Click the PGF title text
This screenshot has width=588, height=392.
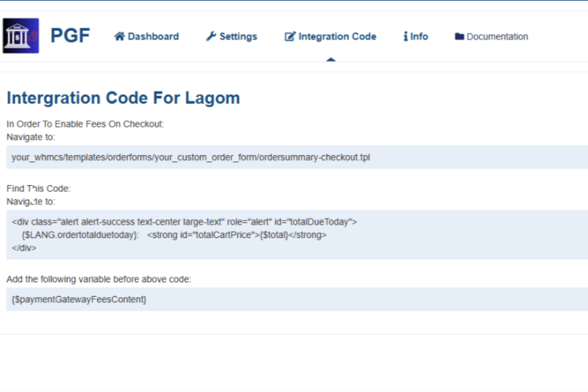(x=70, y=35)
